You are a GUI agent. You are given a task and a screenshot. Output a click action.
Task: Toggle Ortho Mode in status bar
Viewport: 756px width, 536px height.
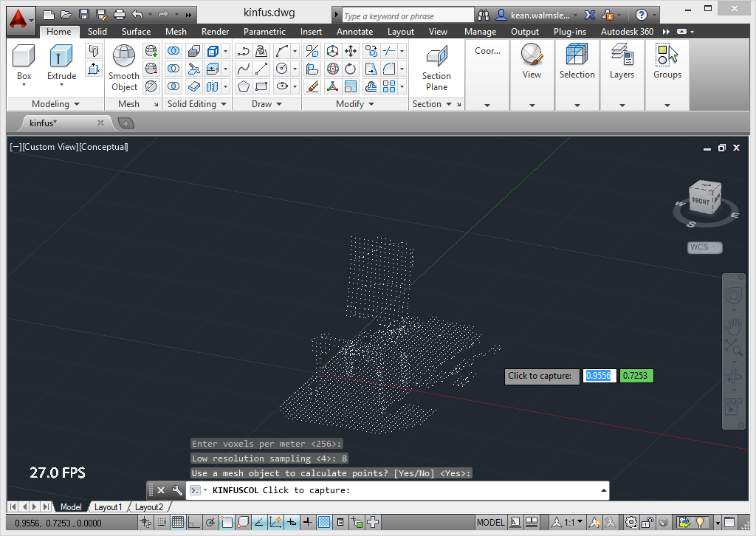(193, 523)
